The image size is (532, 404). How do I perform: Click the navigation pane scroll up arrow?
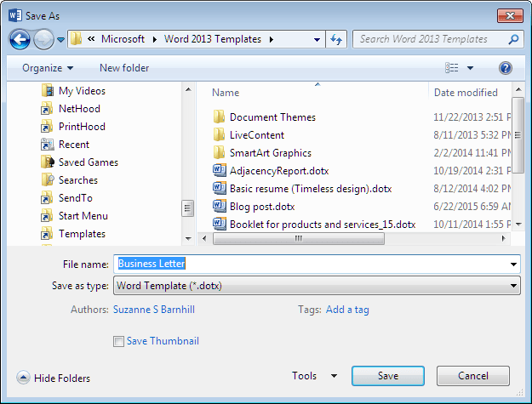point(188,89)
